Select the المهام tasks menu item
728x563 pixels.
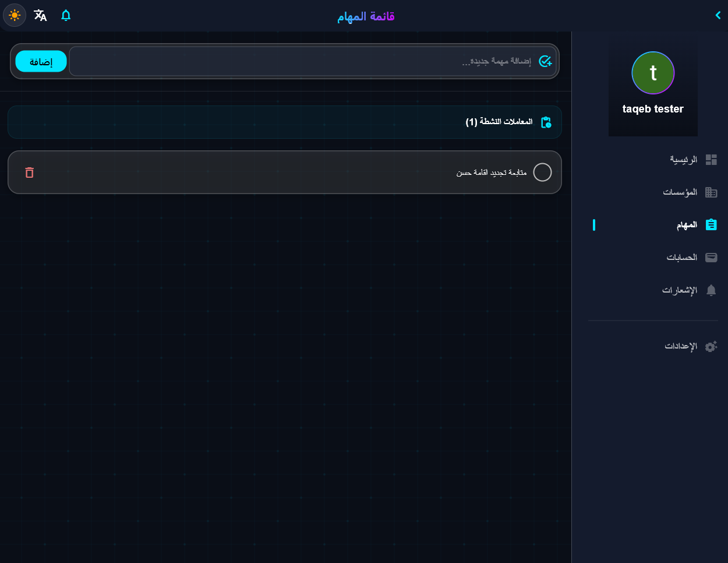[x=653, y=225]
